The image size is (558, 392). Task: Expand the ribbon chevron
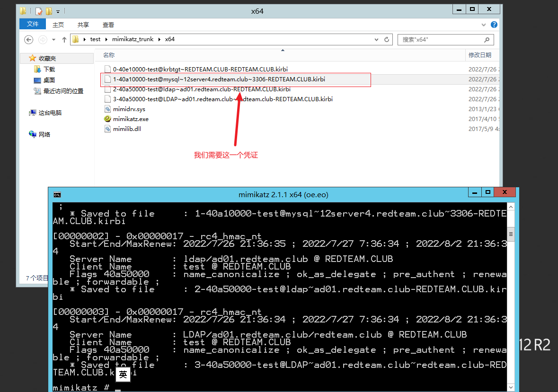point(484,25)
